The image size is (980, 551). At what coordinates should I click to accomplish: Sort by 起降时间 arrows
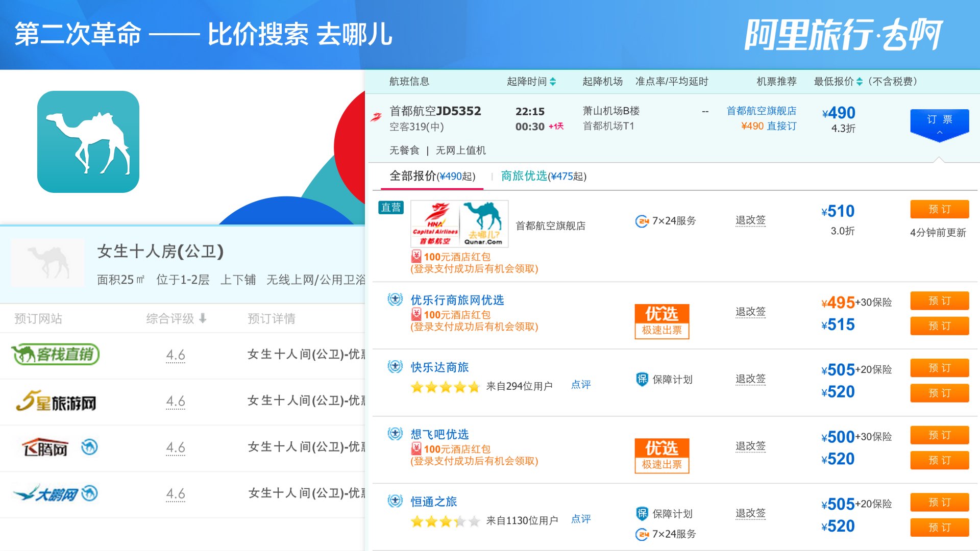click(553, 82)
